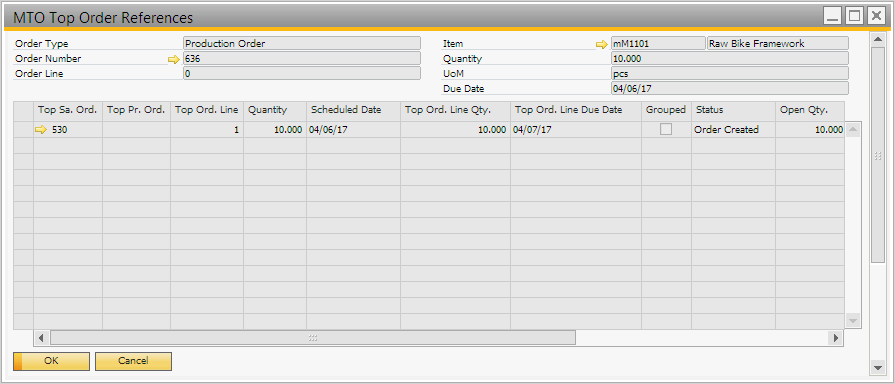Confirm with the OK button

click(51, 361)
